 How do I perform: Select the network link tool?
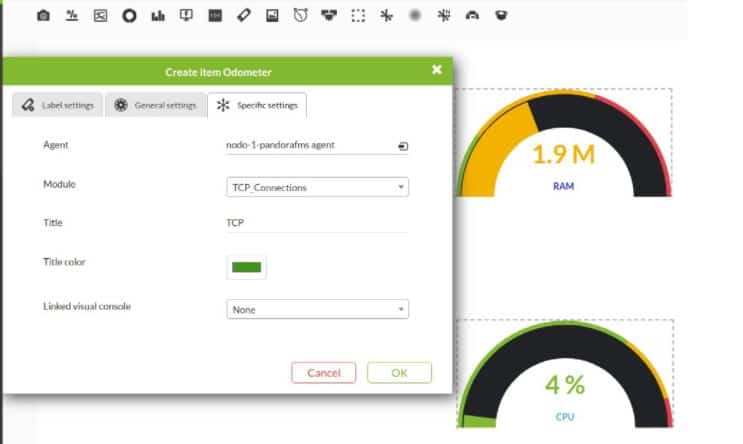click(444, 16)
